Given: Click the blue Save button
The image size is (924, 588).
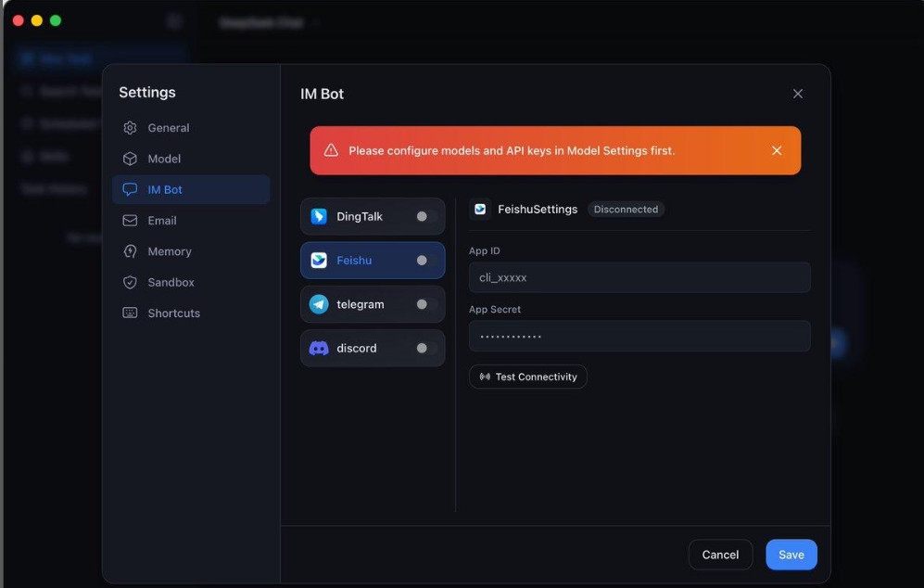Looking at the screenshot, I should coord(791,555).
